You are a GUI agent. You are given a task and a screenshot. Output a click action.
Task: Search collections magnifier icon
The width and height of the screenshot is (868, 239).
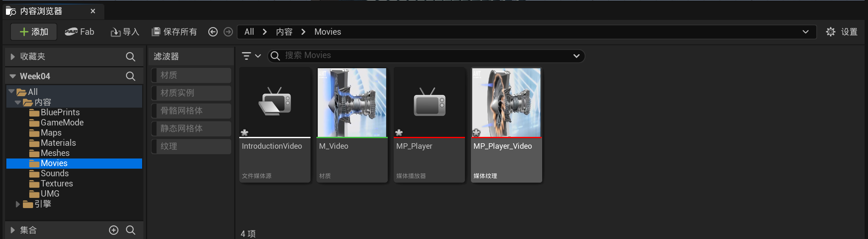[x=131, y=230]
